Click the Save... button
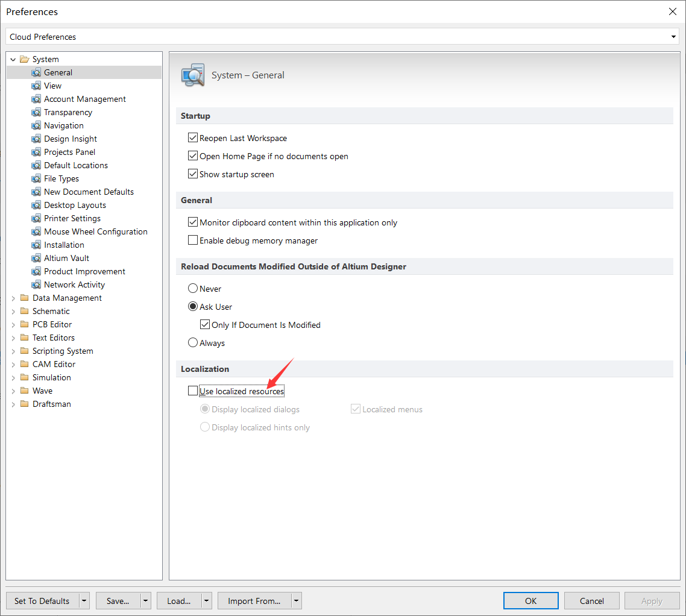The image size is (686, 616). pyautogui.click(x=118, y=601)
